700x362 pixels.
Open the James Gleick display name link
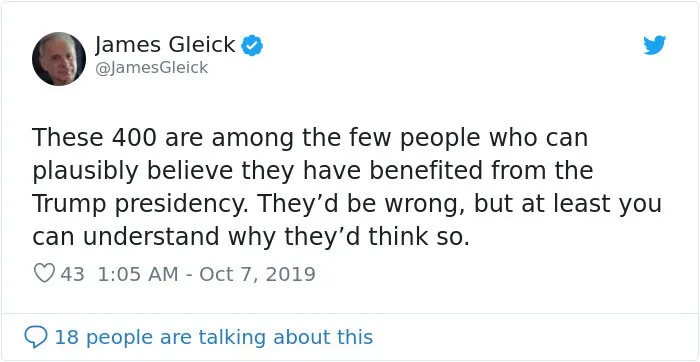[165, 45]
